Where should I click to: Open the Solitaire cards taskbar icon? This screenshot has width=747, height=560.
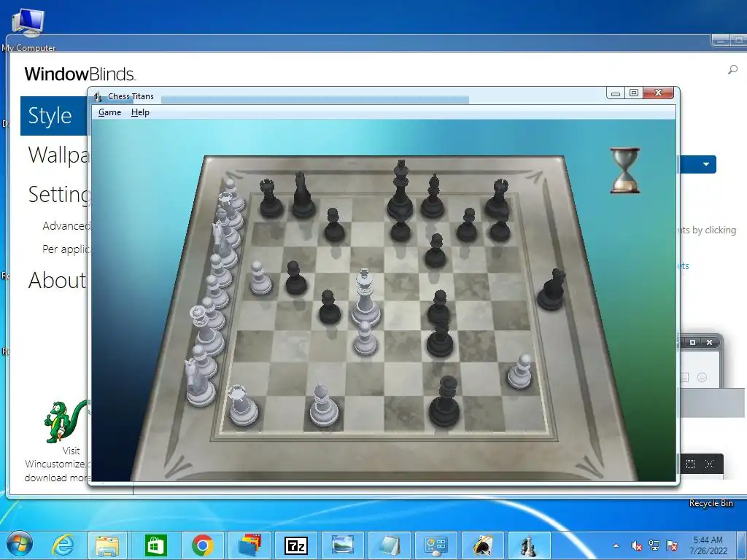click(483, 545)
